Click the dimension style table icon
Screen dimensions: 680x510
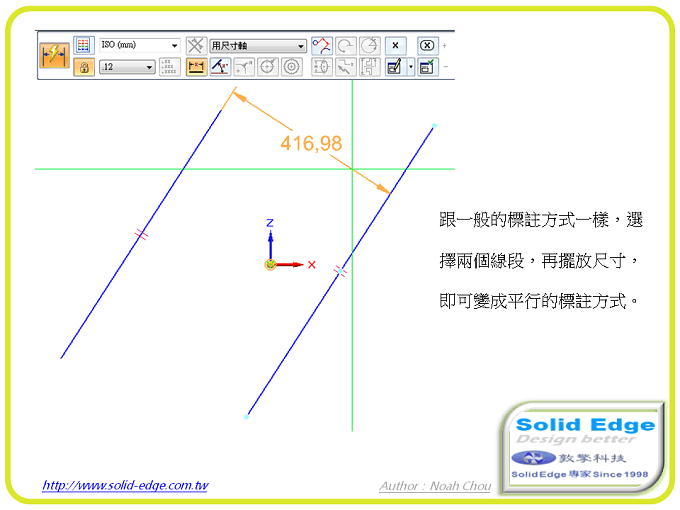tap(84, 45)
